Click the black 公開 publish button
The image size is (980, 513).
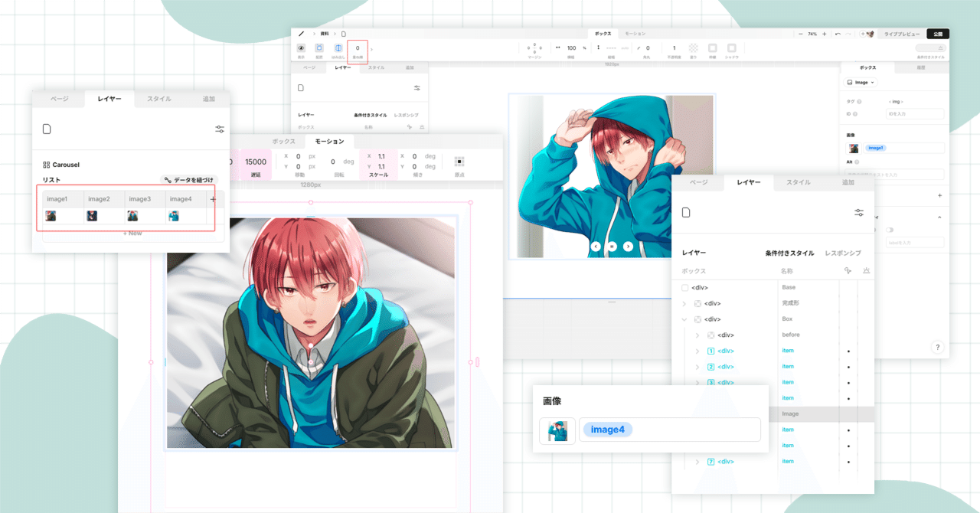pyautogui.click(x=938, y=34)
